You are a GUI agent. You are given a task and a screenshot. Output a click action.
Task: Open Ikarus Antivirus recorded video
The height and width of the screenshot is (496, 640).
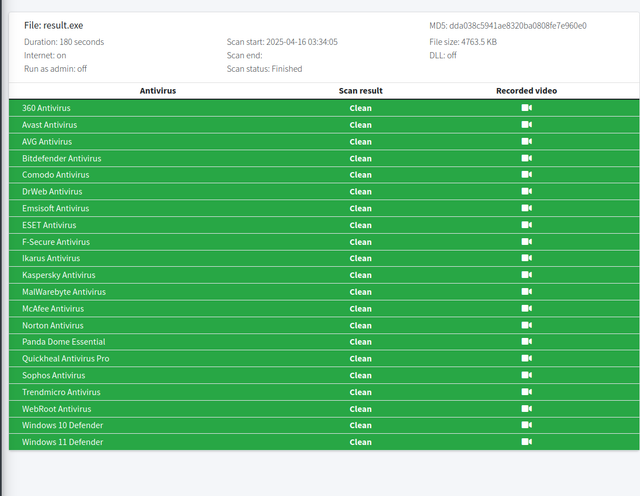(527, 258)
